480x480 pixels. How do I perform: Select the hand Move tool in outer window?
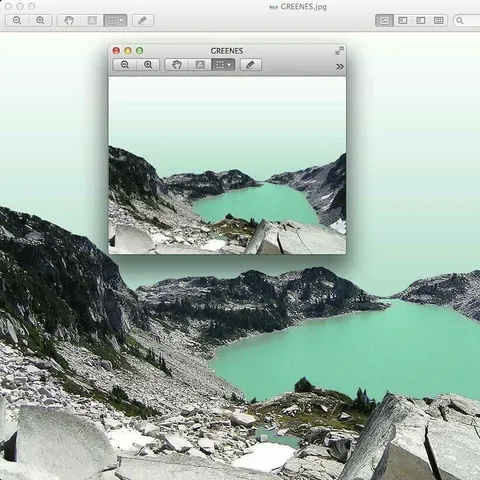click(x=69, y=20)
